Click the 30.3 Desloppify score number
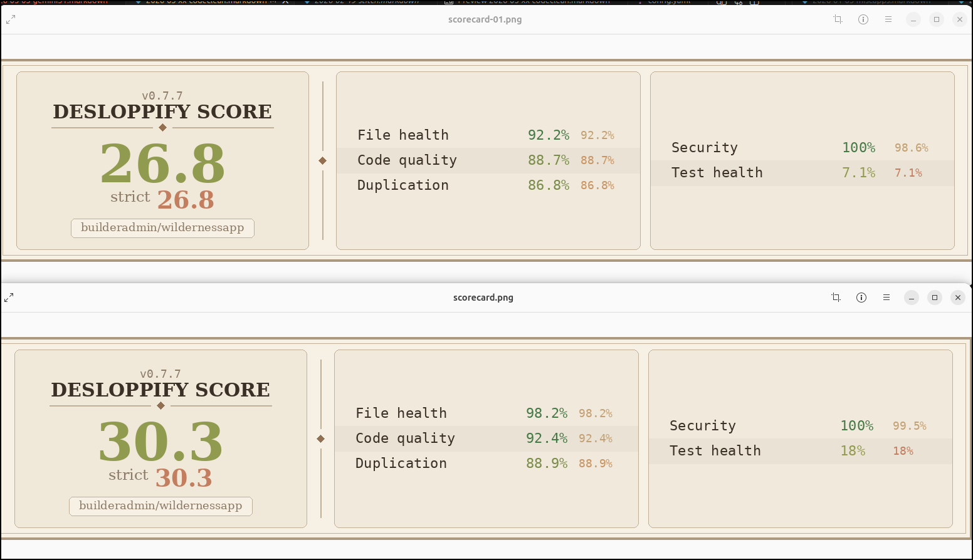The height and width of the screenshot is (560, 973). click(x=160, y=442)
